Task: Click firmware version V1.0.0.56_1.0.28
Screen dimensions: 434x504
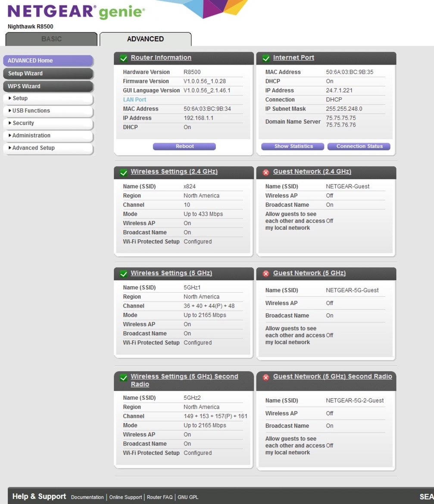Action: tap(205, 81)
